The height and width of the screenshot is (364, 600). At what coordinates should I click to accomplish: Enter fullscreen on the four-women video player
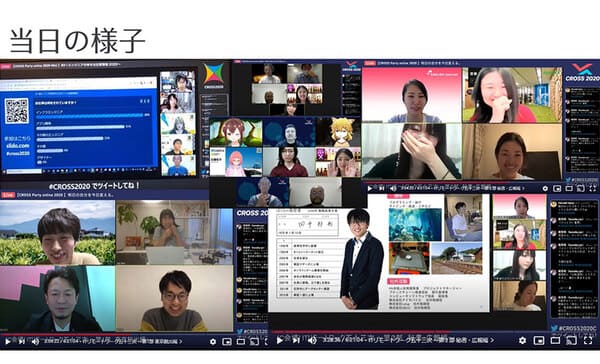coord(593,188)
